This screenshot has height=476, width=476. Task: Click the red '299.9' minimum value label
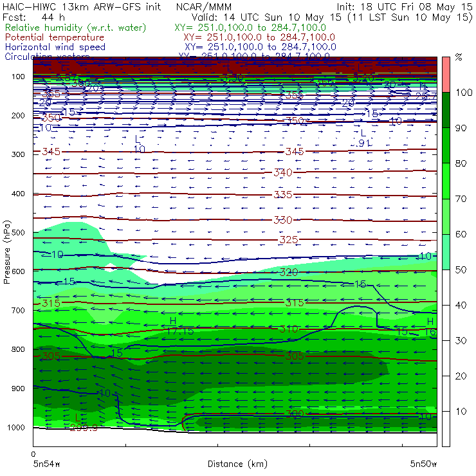pyautogui.click(x=84, y=428)
